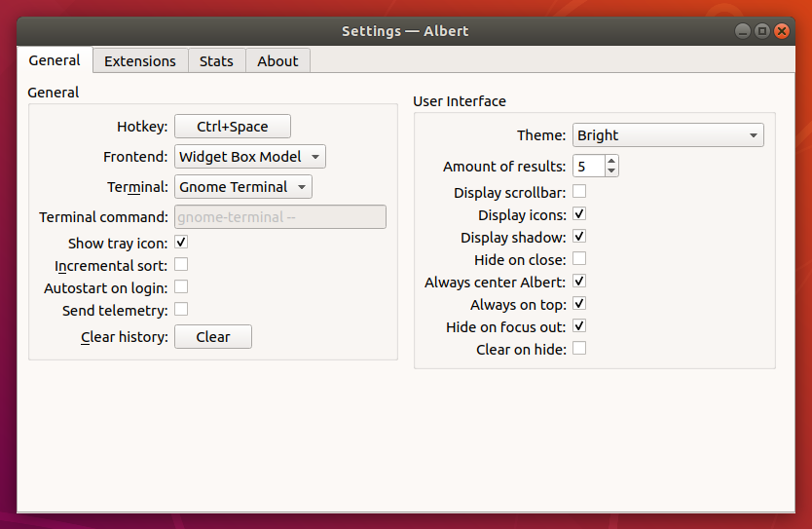The width and height of the screenshot is (812, 529).
Task: Enable Incremental sort
Action: click(181, 265)
